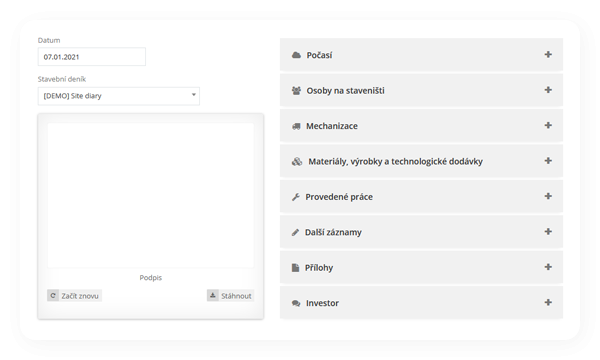The width and height of the screenshot is (600, 360).
Task: Click the Stáhnout download button
Action: 230,296
